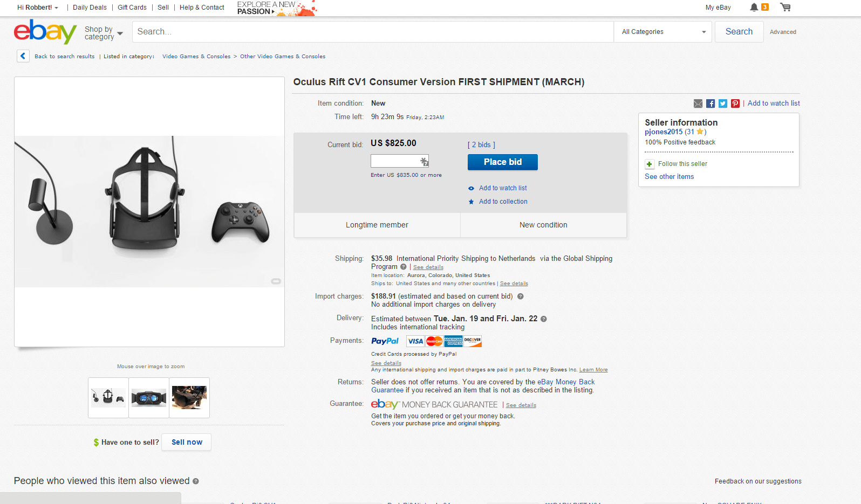Share listing on Facebook icon

pos(710,103)
